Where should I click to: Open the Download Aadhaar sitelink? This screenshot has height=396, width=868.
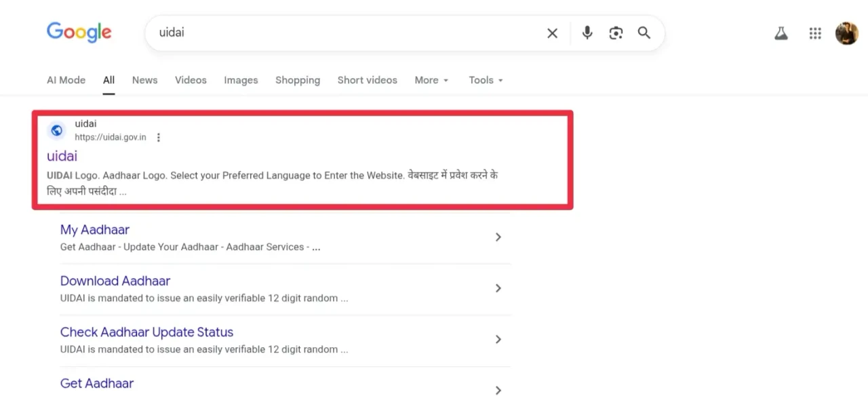[x=115, y=281]
